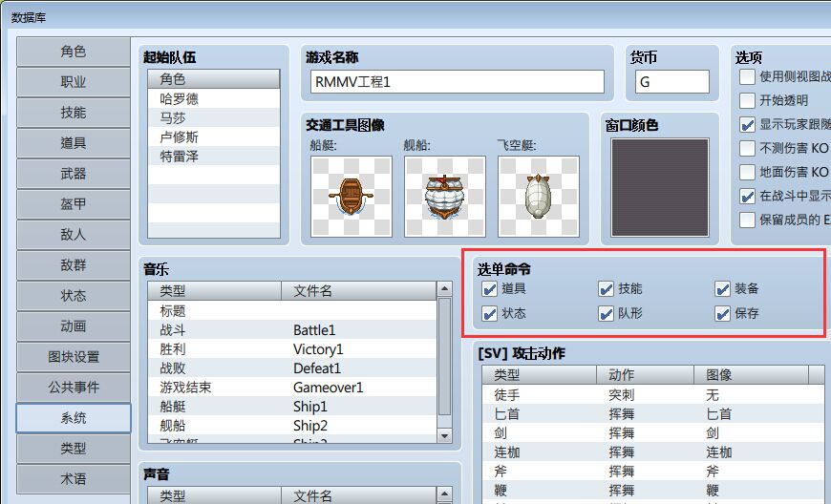Open the 窗口颜色 window color swatch
Screen dimensions: 831x504
click(660, 187)
